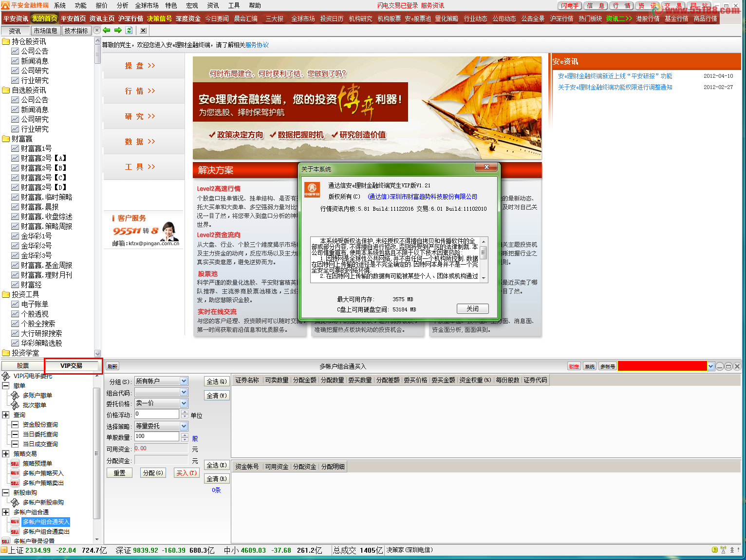Expand the 查询 tree node
This screenshot has height=560, width=746.
coord(6,415)
